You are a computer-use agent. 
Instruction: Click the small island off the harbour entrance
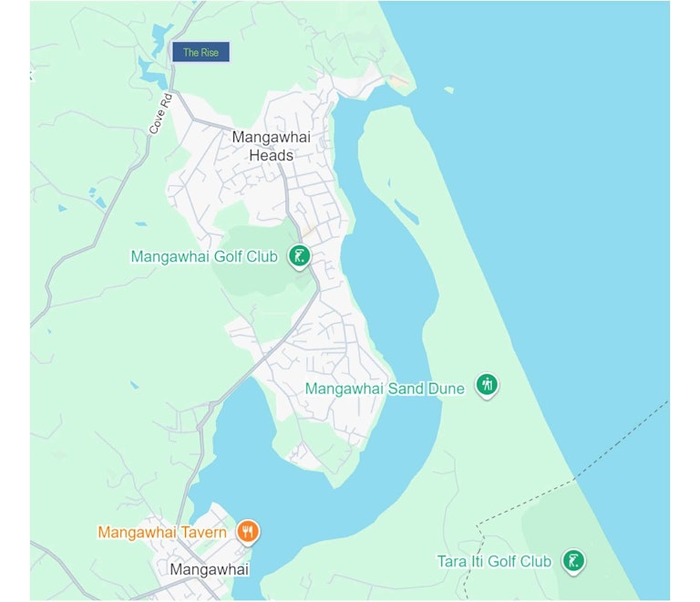pyautogui.click(x=449, y=89)
